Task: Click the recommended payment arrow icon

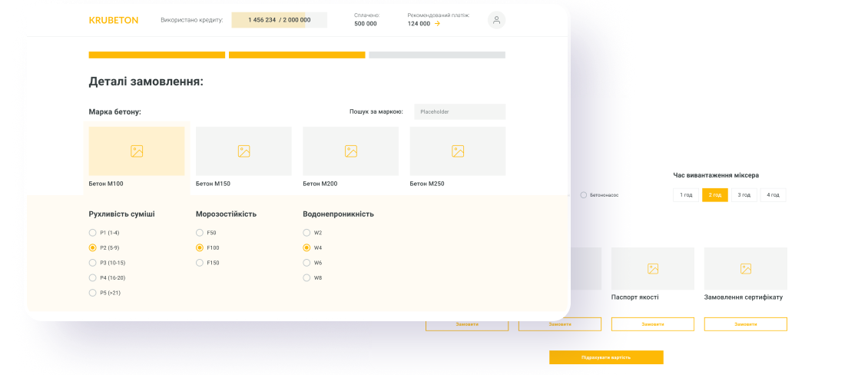Action: (437, 24)
